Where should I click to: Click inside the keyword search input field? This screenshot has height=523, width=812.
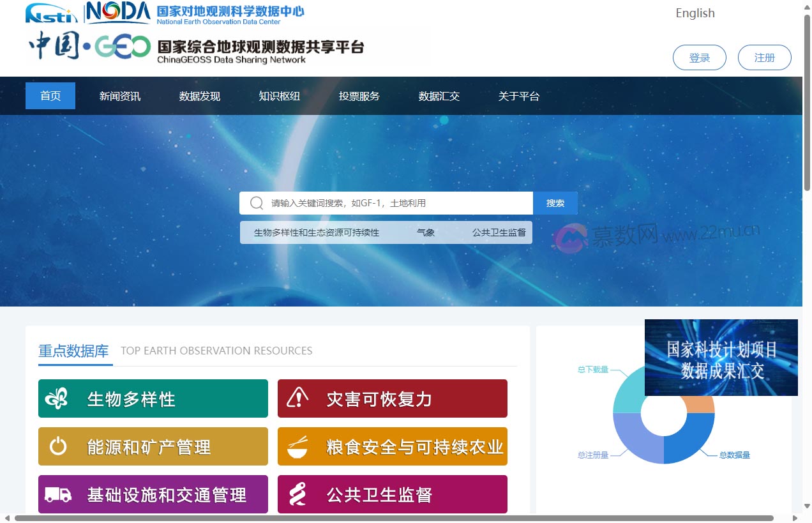tap(383, 202)
